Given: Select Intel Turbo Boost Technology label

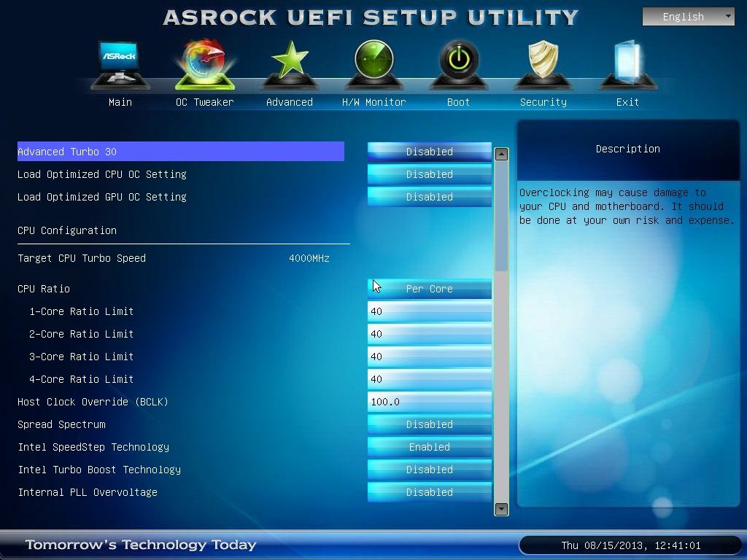Looking at the screenshot, I should click(99, 470).
